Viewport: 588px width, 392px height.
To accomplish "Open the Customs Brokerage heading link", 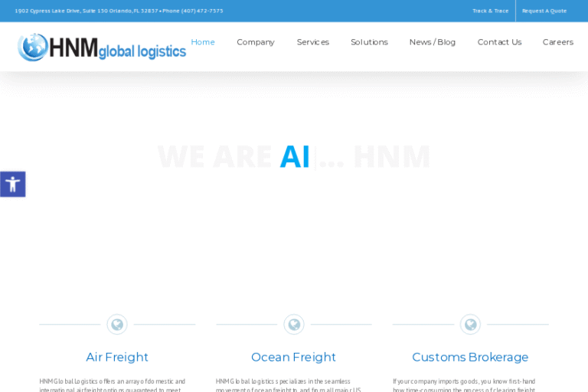I will click(x=470, y=357).
